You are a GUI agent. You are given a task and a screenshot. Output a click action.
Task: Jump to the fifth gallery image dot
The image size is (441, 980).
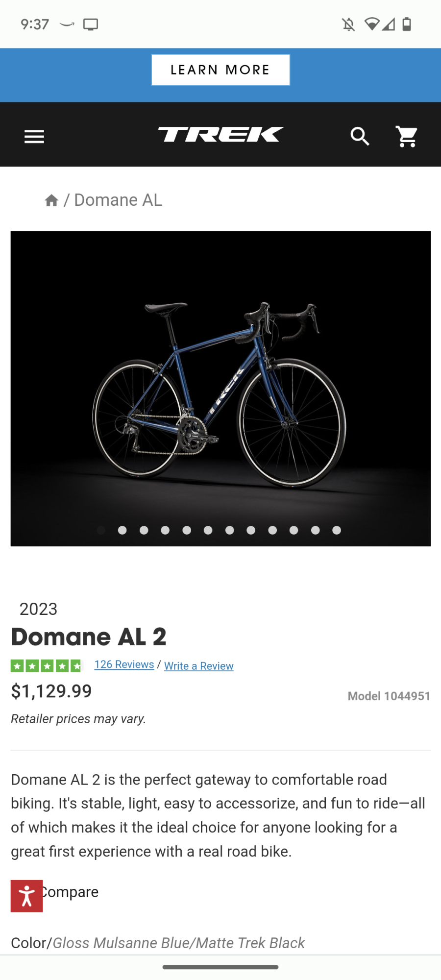coord(187,530)
